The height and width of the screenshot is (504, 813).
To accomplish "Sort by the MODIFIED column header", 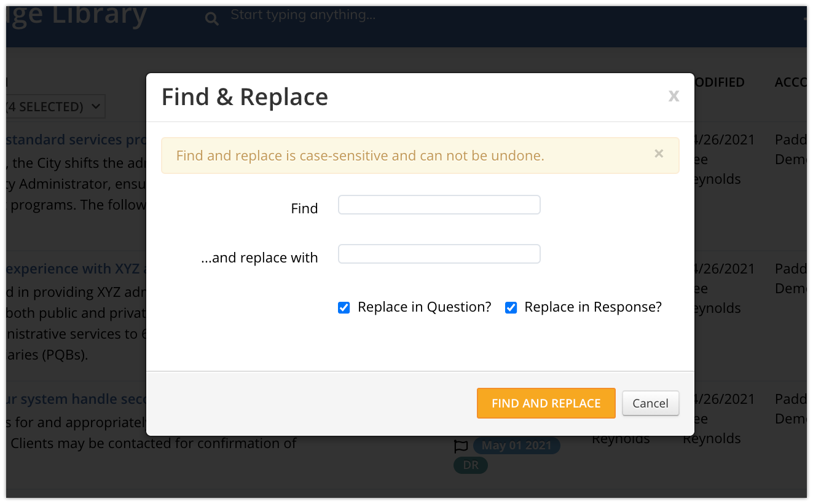I will pyautogui.click(x=720, y=82).
